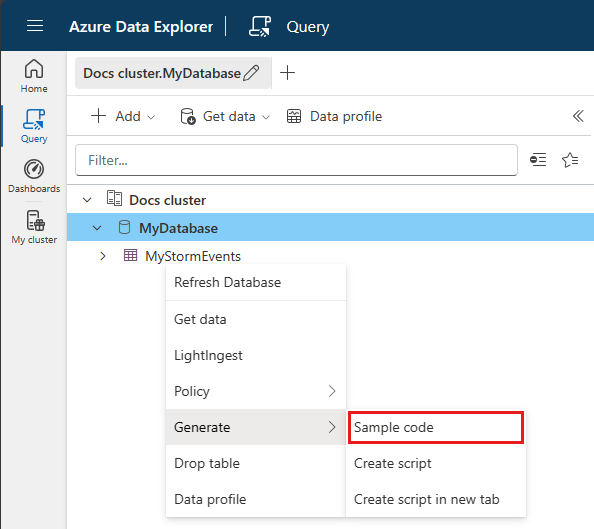Add a new query tab
Viewport: 594px width, 529px height.
pyautogui.click(x=287, y=72)
